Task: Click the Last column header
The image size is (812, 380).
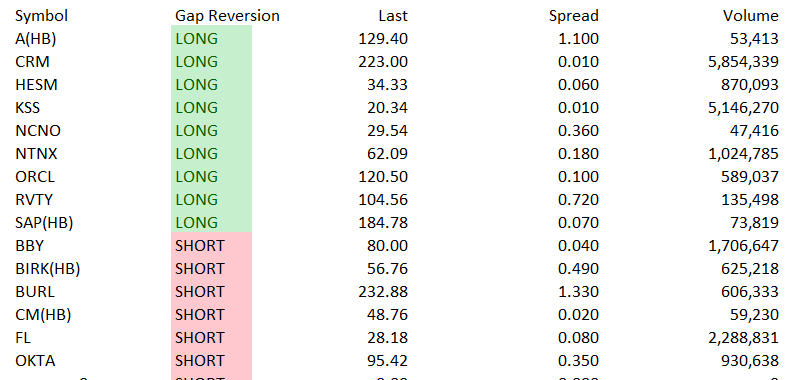Action: coord(393,16)
